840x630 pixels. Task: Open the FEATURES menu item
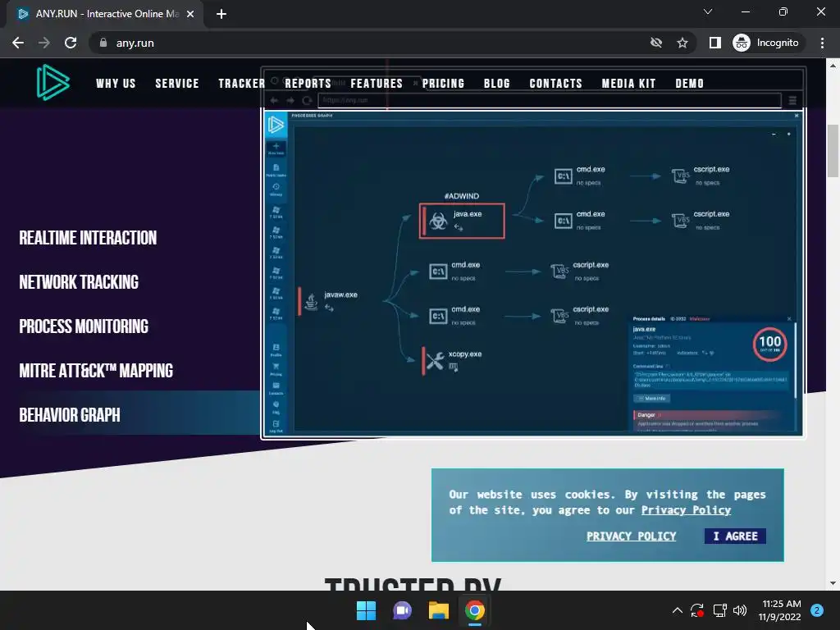pos(377,84)
